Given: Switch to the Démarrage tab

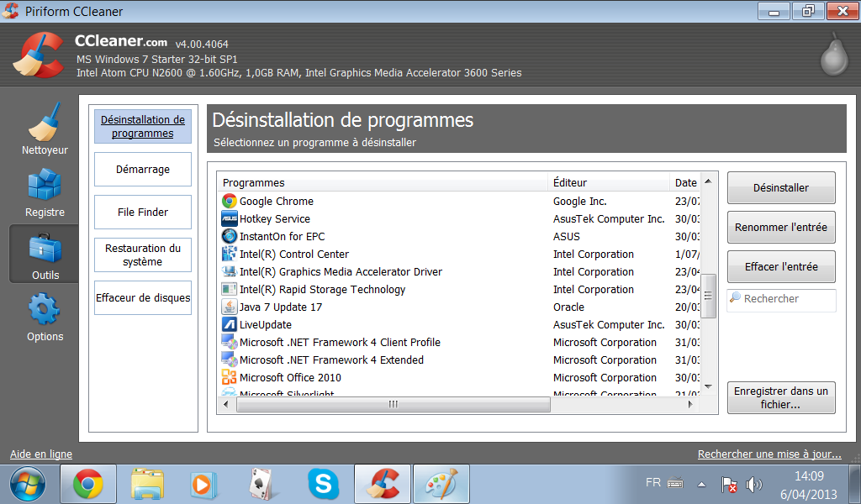Looking at the screenshot, I should [x=143, y=169].
